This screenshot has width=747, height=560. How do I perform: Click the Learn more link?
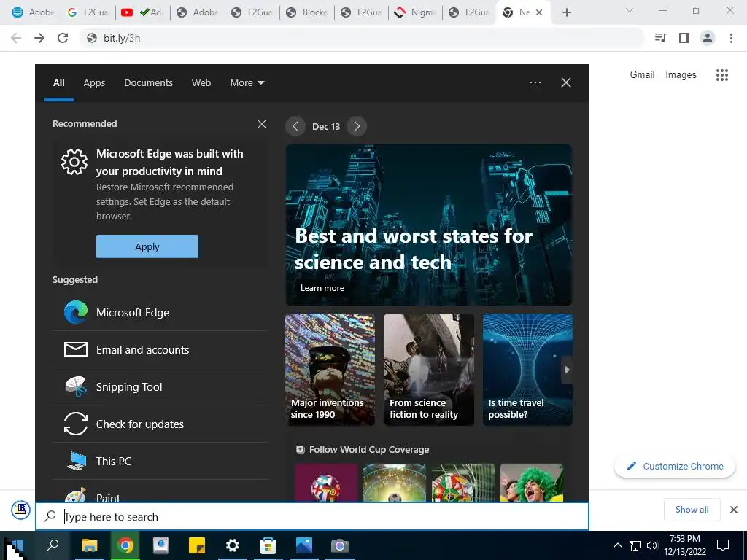click(x=322, y=287)
